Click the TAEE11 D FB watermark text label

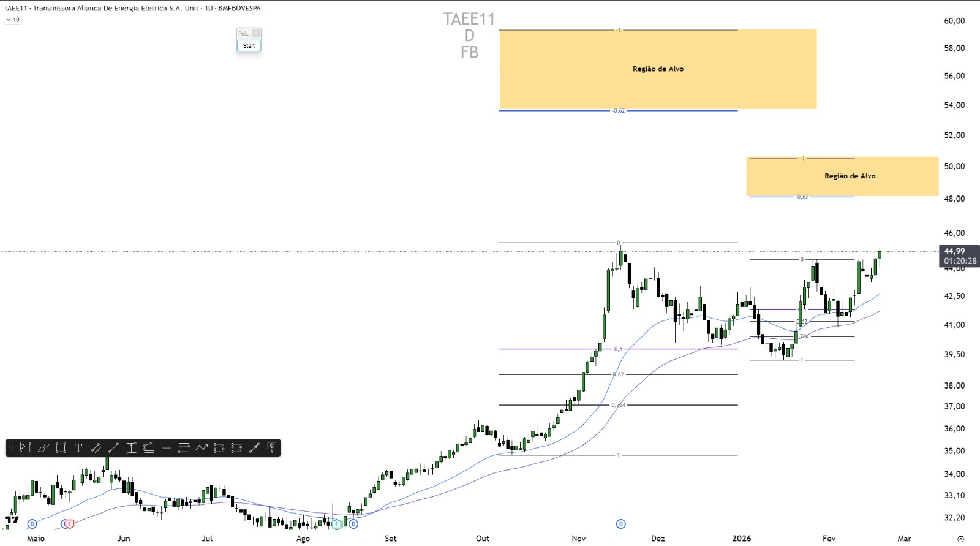469,36
